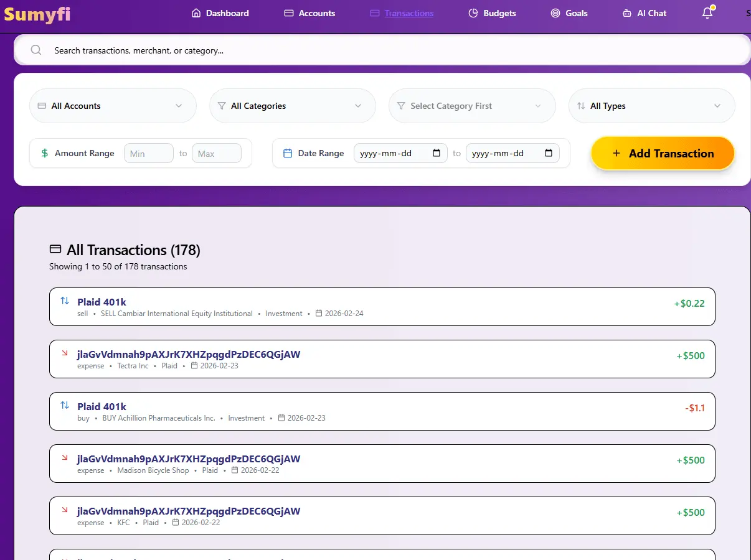This screenshot has height=560, width=751.
Task: Click the +$500 amount on Madison Bicycle row
Action: tap(691, 460)
